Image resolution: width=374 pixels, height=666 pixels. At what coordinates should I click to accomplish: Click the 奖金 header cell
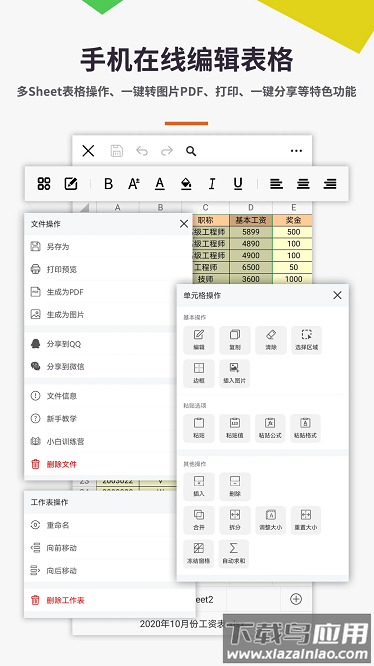click(x=293, y=220)
